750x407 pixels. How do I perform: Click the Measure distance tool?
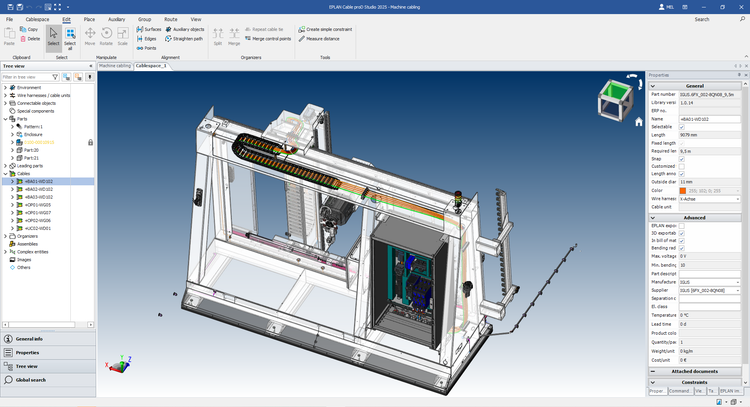click(x=323, y=38)
